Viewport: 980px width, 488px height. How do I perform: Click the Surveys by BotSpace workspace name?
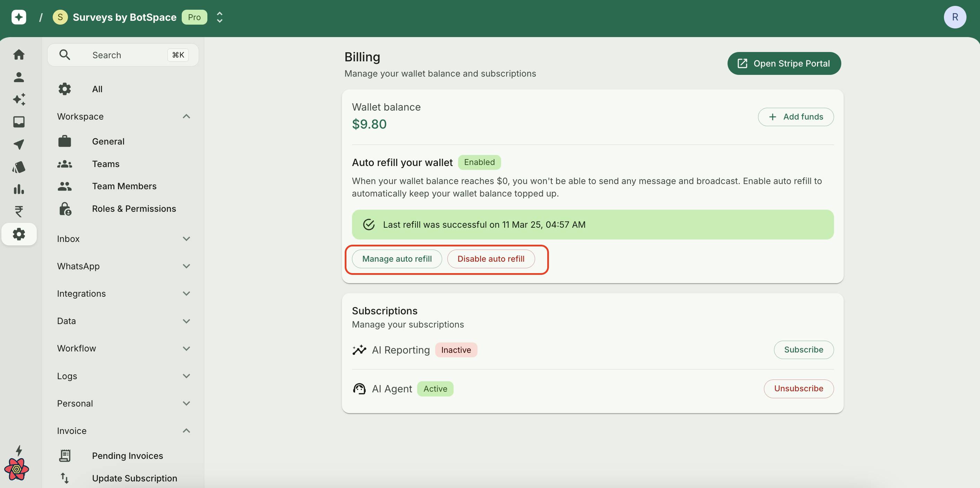[x=124, y=17]
